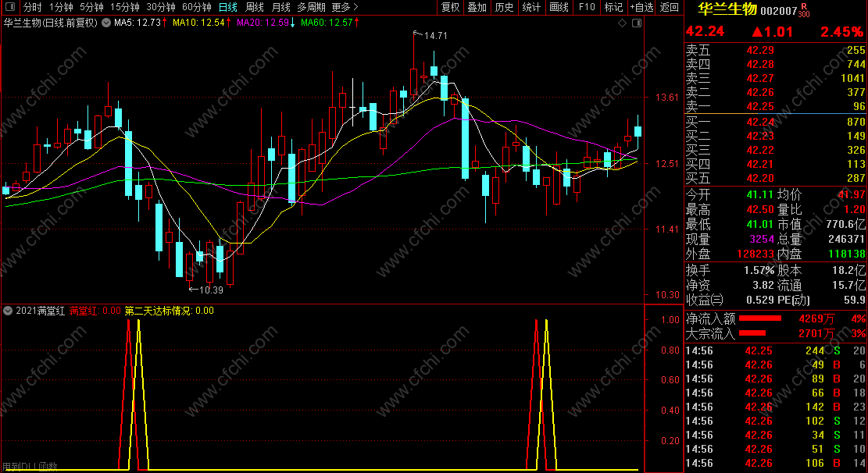Switch to 月线 monthly chart

click(x=280, y=7)
